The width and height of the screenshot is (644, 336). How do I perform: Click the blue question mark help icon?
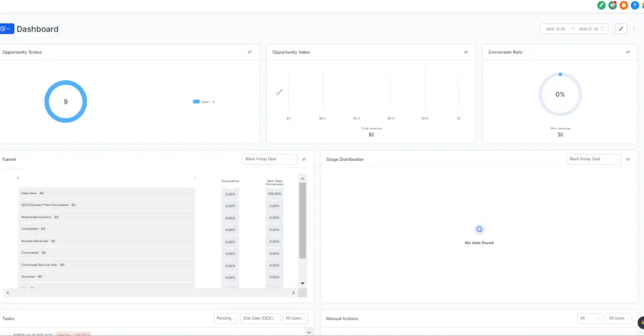[x=635, y=5]
